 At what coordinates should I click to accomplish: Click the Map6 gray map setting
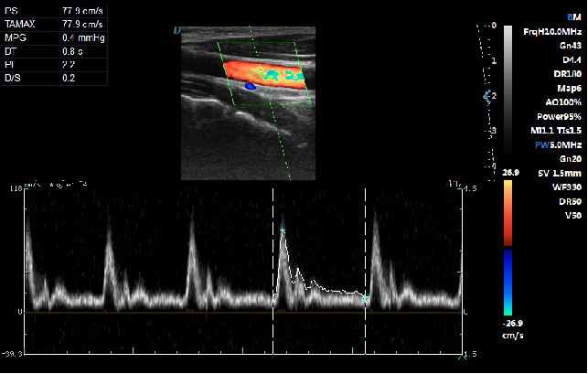tap(569, 88)
